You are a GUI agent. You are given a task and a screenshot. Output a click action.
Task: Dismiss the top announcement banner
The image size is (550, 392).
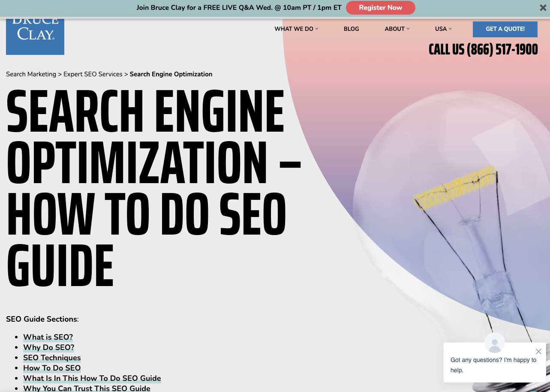[543, 8]
